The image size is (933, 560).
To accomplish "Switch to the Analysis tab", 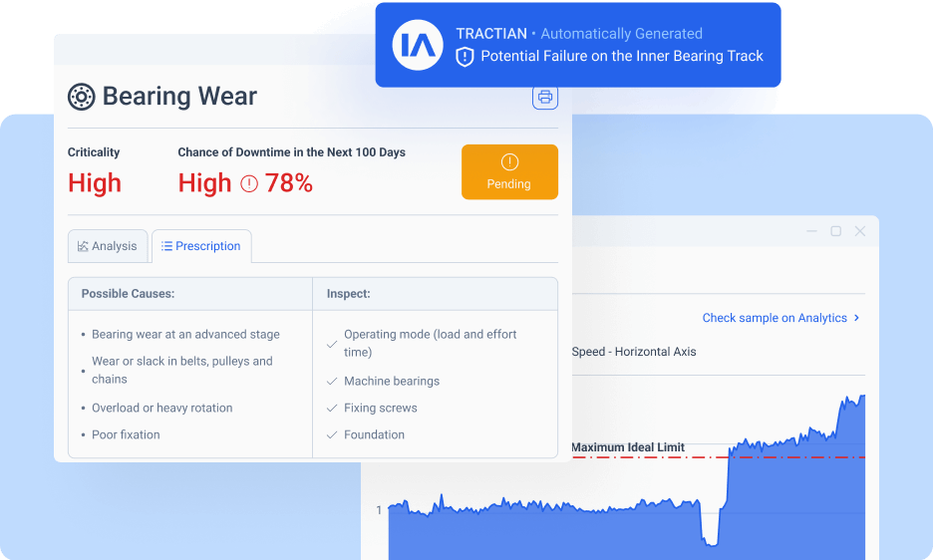I will click(x=108, y=246).
